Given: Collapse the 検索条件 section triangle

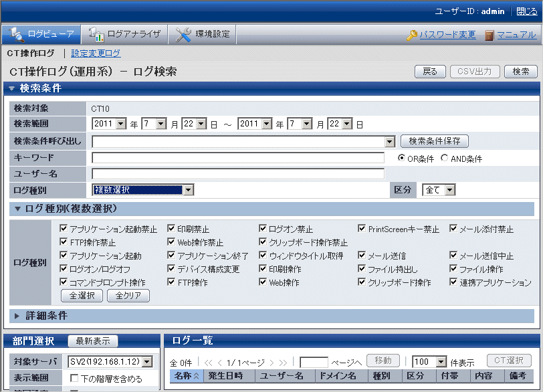Looking at the screenshot, I should pyautogui.click(x=12, y=89).
